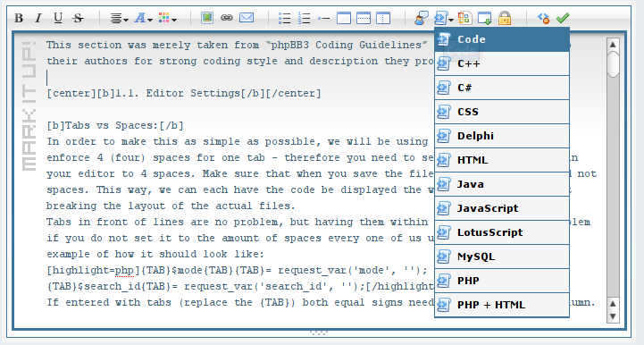Preview using the green checkmark icon
This screenshot has width=644, height=345.
[x=563, y=18]
